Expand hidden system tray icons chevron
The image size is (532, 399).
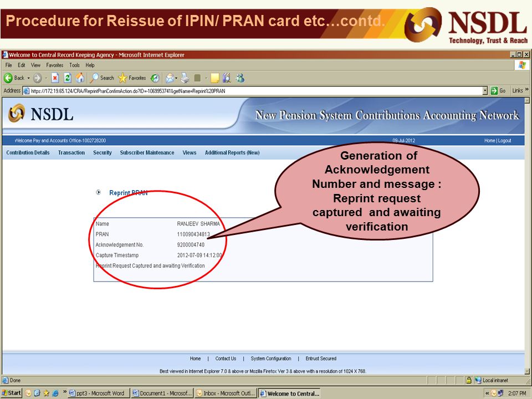pos(487,393)
